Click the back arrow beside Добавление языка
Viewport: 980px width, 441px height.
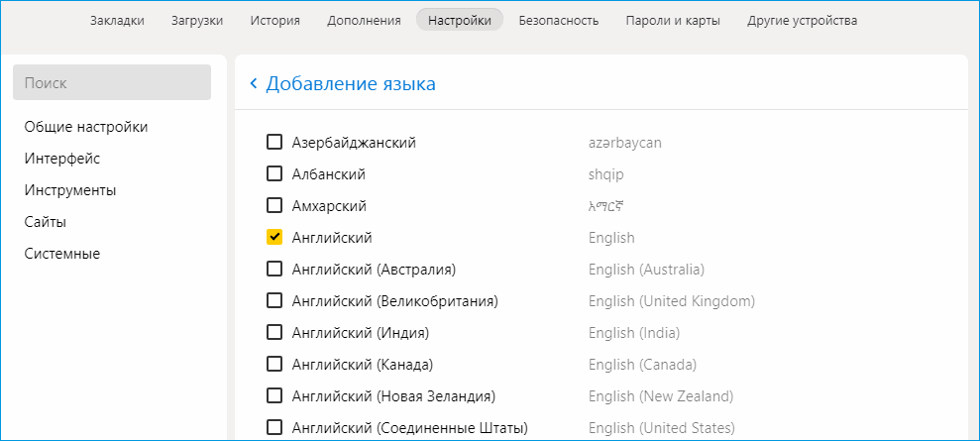254,84
